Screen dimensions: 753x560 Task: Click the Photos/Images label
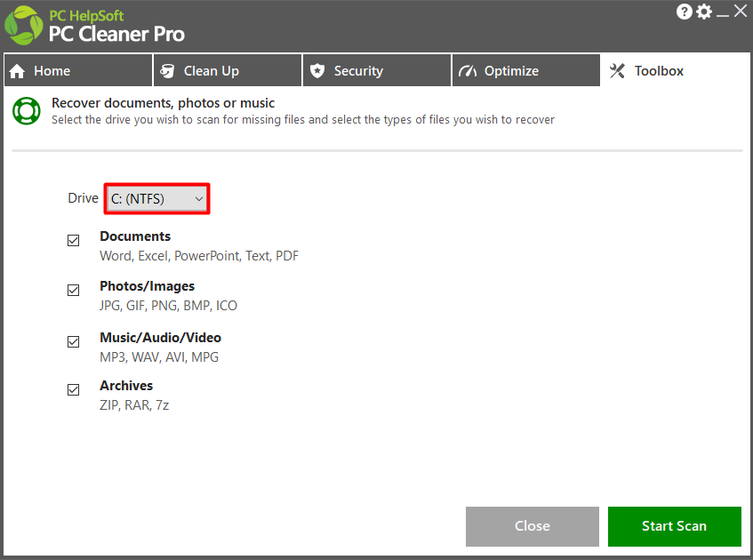[x=147, y=286]
